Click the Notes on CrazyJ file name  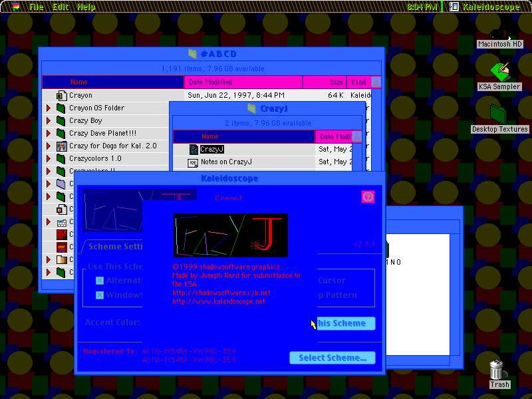[226, 162]
